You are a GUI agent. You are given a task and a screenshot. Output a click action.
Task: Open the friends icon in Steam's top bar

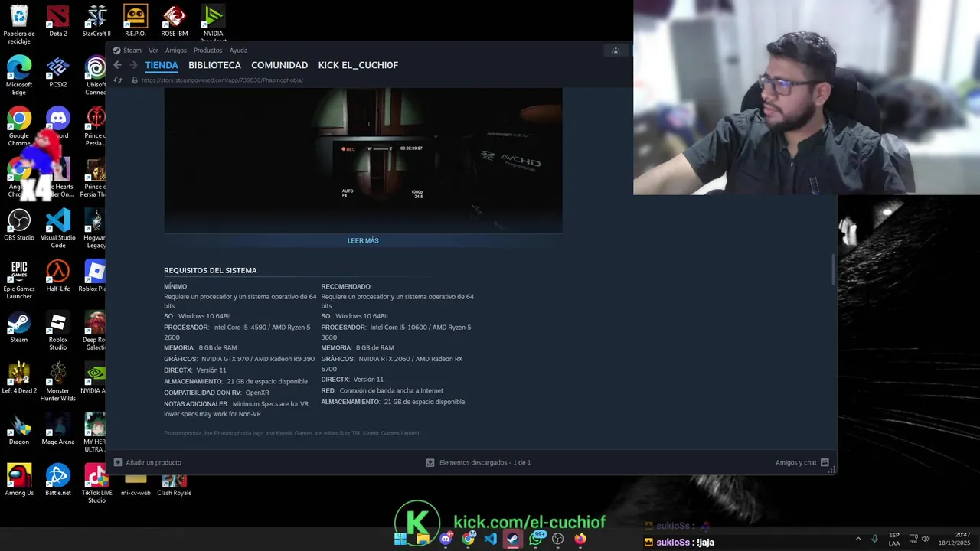coord(615,51)
